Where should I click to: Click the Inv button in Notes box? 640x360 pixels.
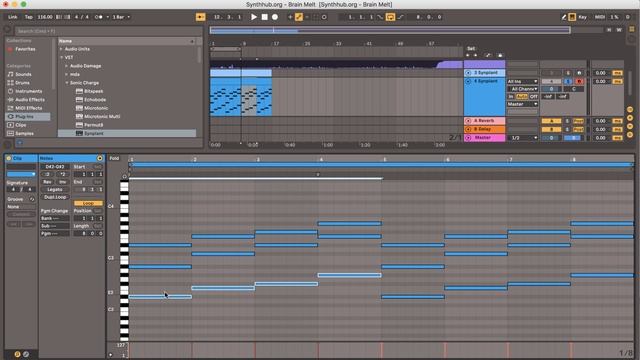(x=62, y=182)
